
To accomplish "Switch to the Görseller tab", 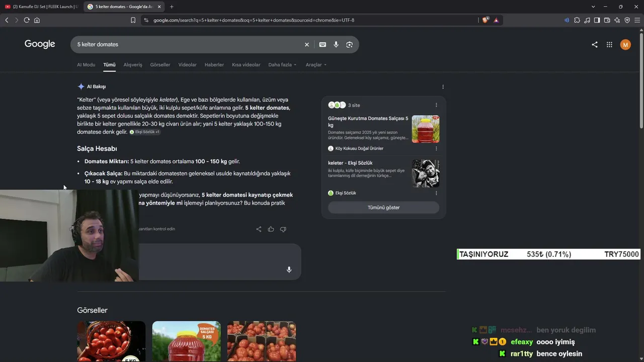I will coord(160,65).
